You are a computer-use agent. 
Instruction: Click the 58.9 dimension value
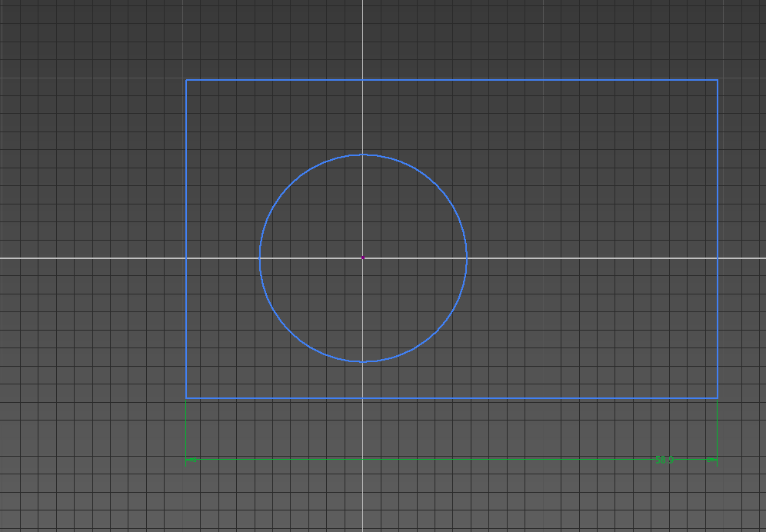click(x=664, y=460)
